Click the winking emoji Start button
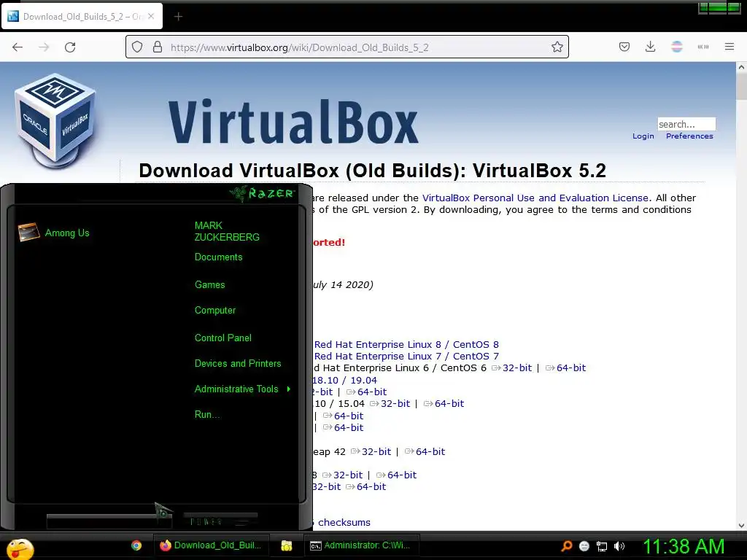Screen dimensions: 747x560 coord(20,548)
